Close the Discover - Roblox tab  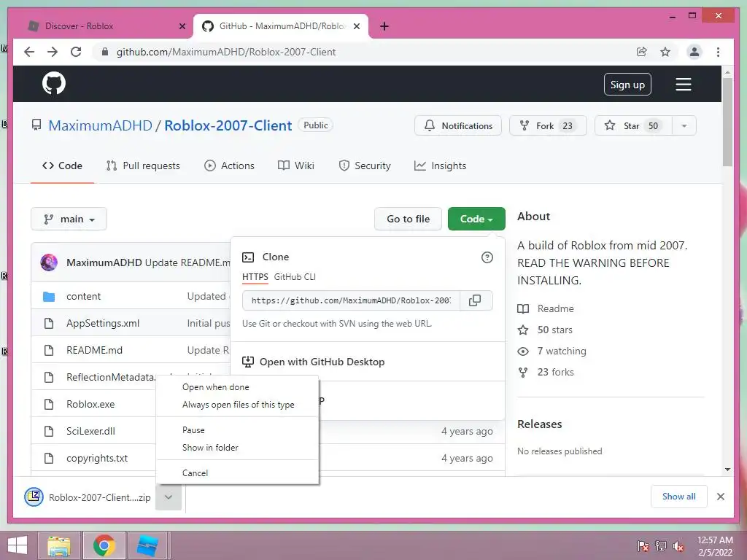182,26
